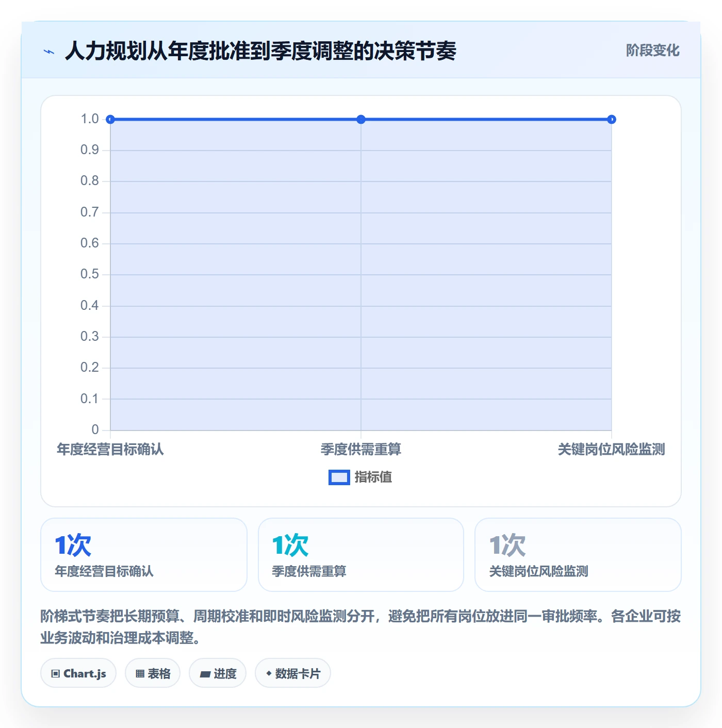
Task: Click the 数据卡片 tag chip
Action: [293, 673]
